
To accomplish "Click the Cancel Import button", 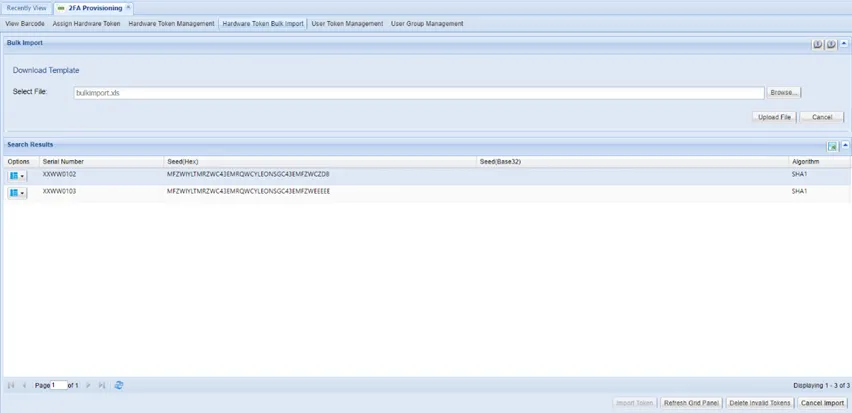I will point(822,403).
